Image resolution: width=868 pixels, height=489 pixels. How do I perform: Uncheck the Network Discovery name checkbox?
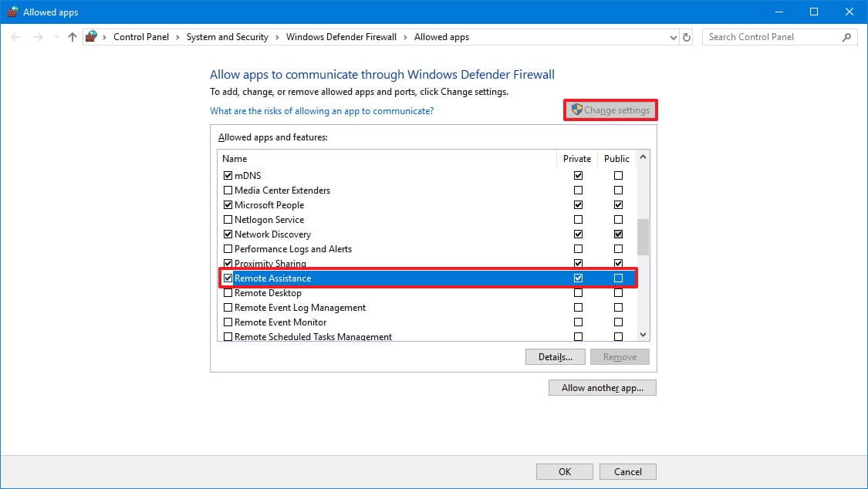click(x=228, y=234)
